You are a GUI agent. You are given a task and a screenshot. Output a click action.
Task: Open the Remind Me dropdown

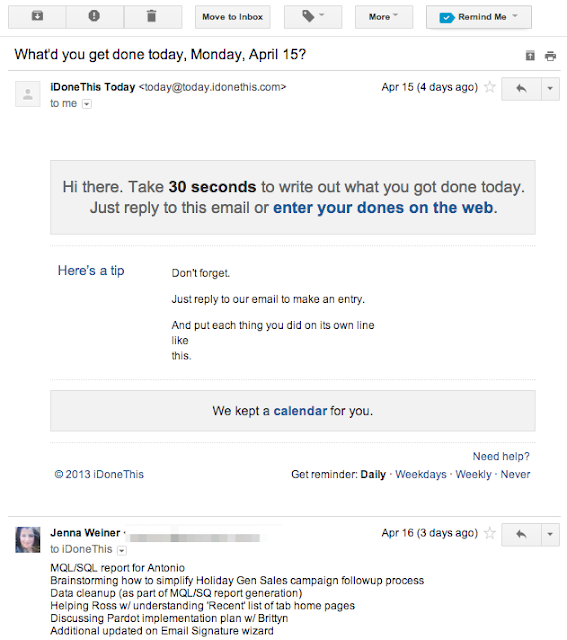coord(479,17)
